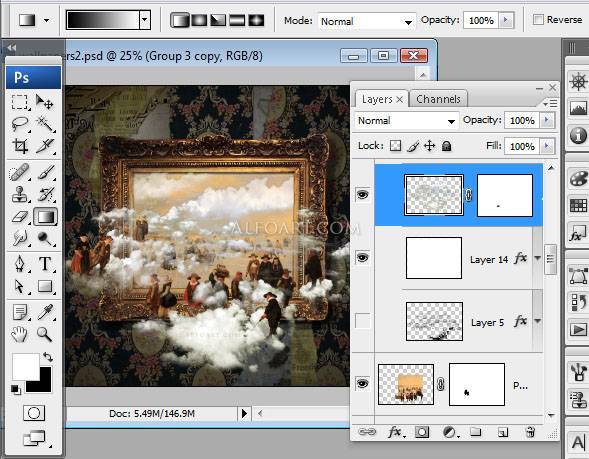589x459 pixels.
Task: Select the Rectangle shape tool
Action: click(45, 286)
